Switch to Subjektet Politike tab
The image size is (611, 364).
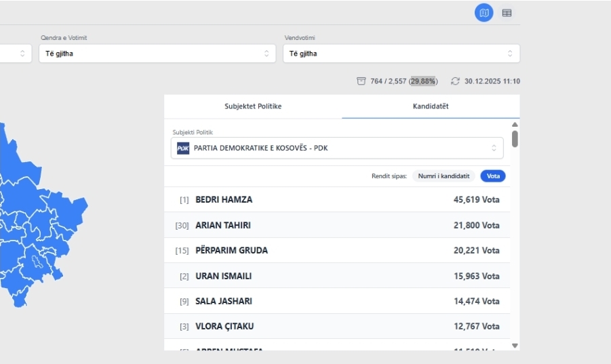click(x=253, y=106)
